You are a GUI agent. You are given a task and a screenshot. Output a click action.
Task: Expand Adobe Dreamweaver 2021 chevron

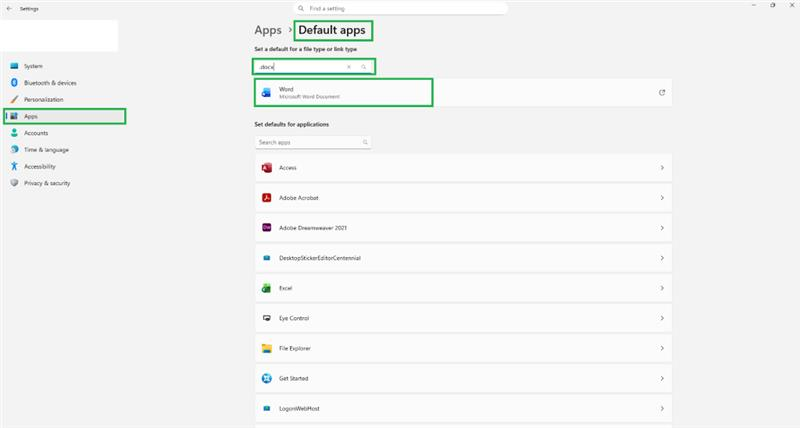click(x=662, y=228)
